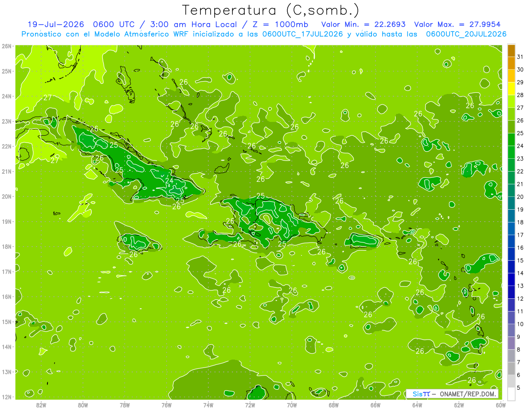Click the 15N latitude axis label
The height and width of the screenshot is (411, 532).
click(6, 322)
